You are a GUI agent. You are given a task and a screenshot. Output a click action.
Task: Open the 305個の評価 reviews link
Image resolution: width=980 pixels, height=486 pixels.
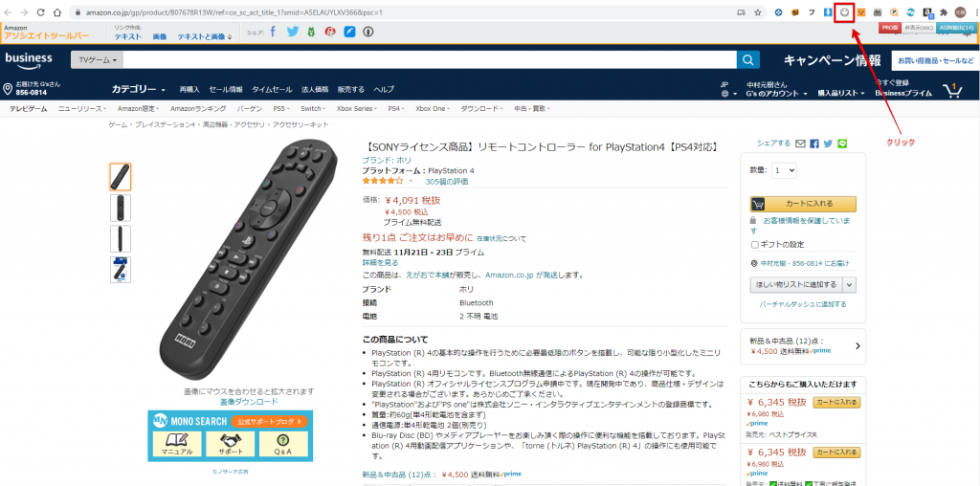click(x=446, y=182)
